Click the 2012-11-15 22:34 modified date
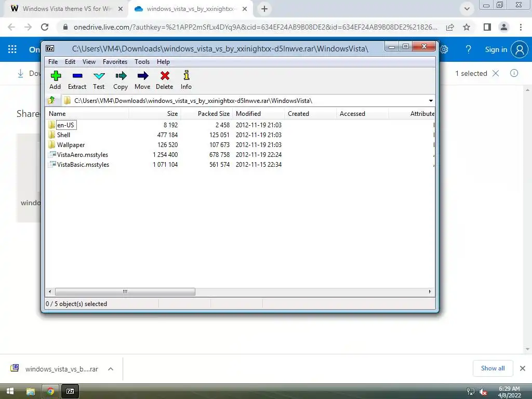The image size is (532, 399). click(259, 165)
